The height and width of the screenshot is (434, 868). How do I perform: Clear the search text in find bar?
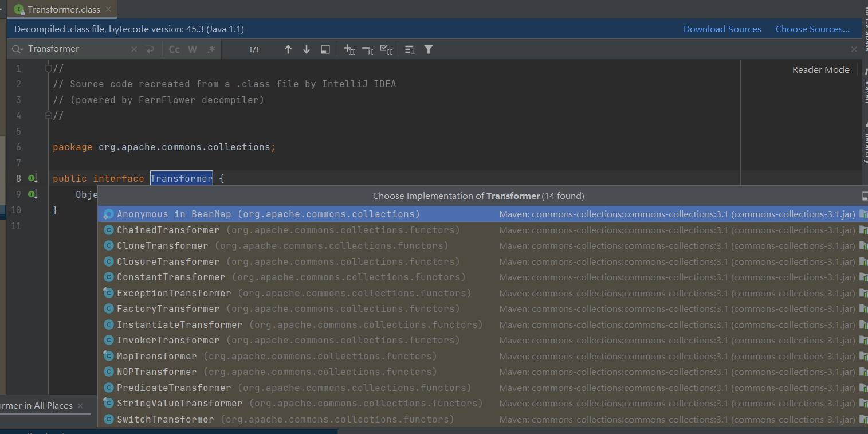pyautogui.click(x=134, y=50)
